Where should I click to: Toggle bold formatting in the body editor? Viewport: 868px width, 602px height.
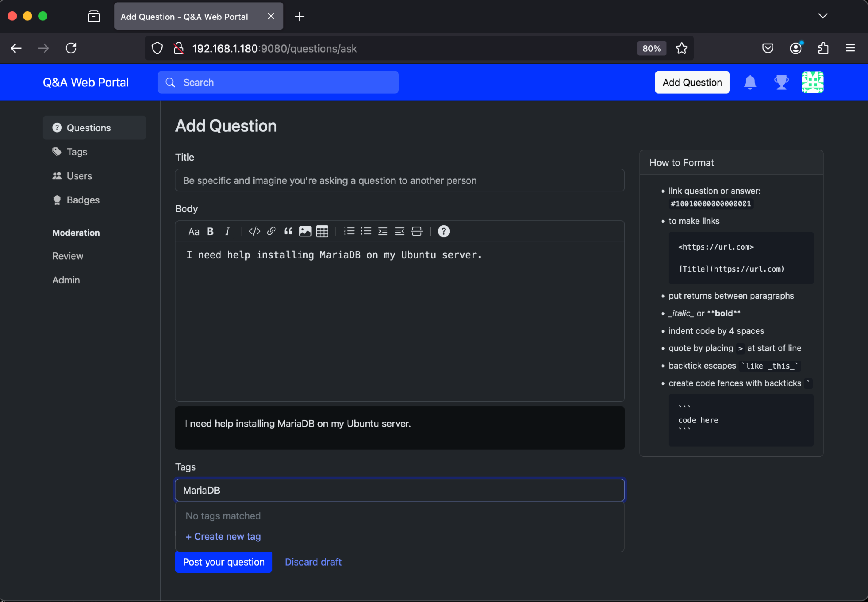(x=210, y=231)
